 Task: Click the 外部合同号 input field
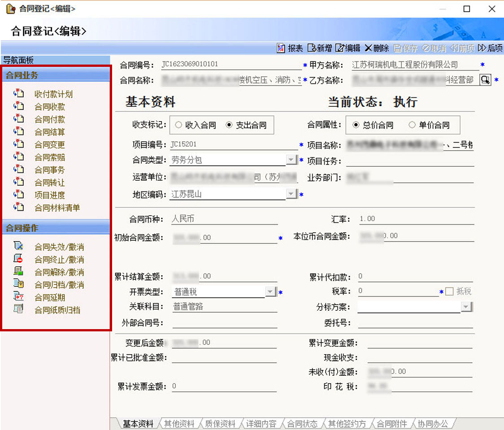[x=224, y=323]
